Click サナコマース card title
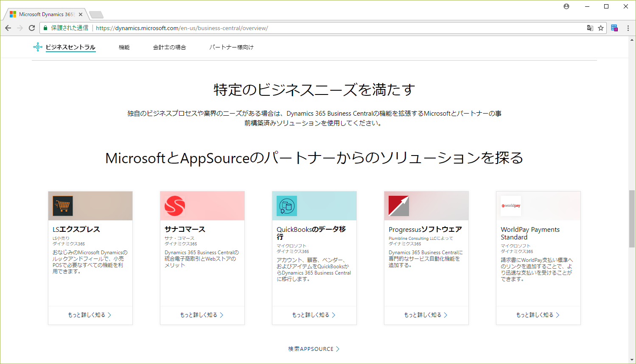636x364 pixels. point(185,229)
